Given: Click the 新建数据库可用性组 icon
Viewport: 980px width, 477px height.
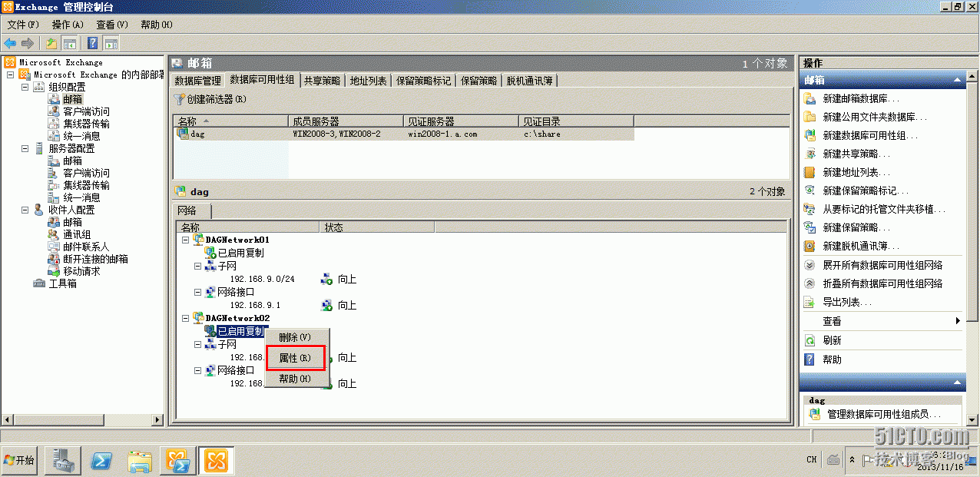Looking at the screenshot, I should [x=809, y=135].
